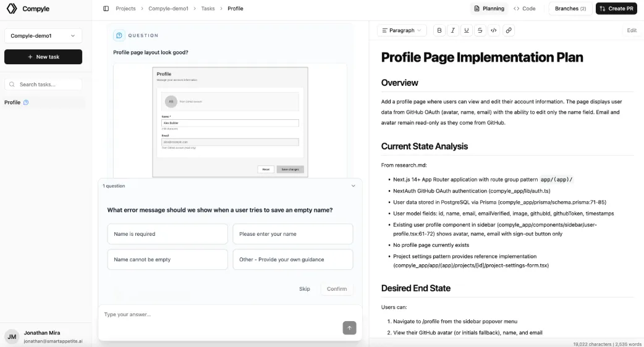Viewport: 644px width, 347px height.
Task: Switch to the Planning tab
Action: 488,9
